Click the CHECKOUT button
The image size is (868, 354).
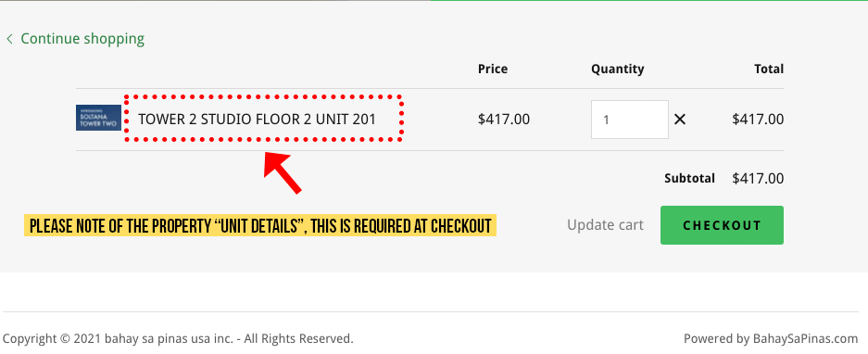point(722,225)
